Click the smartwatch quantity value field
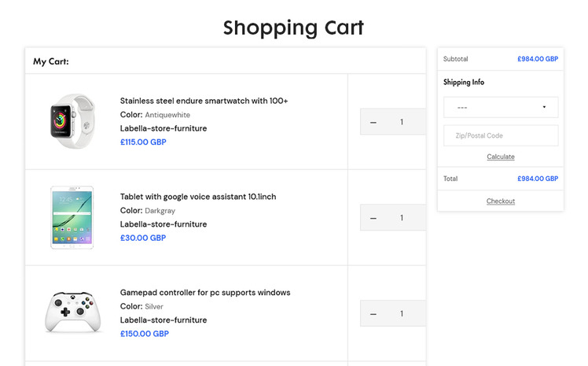This screenshot has width=588, height=366. pos(402,122)
